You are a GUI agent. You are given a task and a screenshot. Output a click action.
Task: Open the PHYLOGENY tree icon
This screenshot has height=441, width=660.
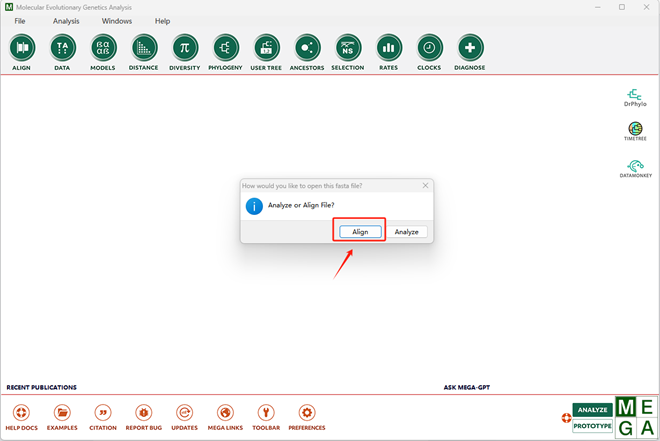(225, 48)
